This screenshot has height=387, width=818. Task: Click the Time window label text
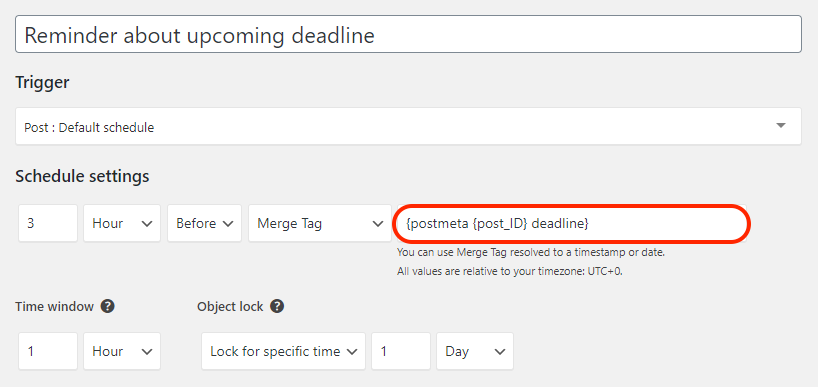coord(54,307)
